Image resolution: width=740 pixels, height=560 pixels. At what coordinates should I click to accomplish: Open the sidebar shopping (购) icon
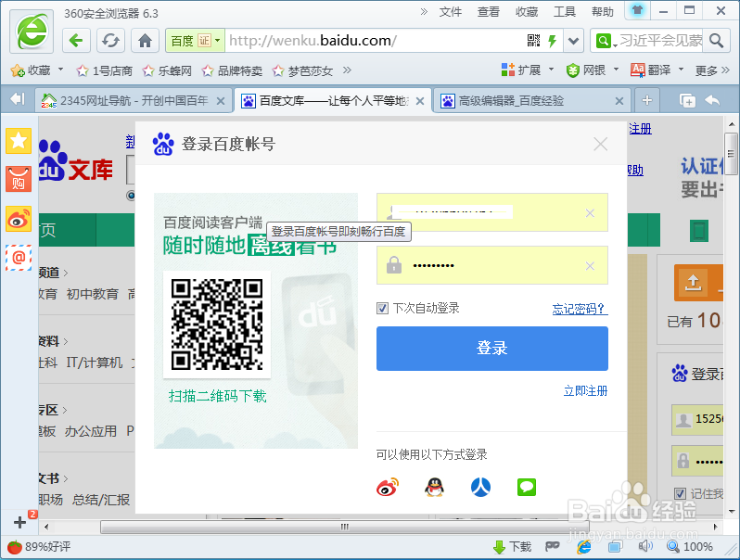(x=19, y=179)
